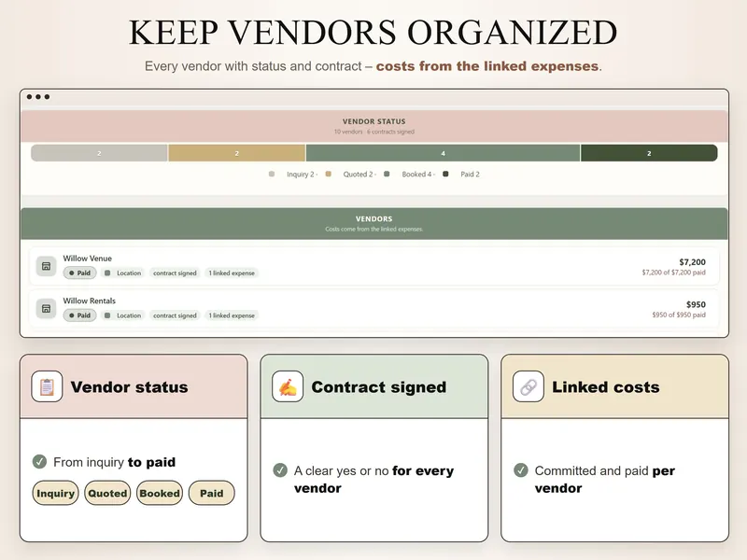Screen dimensions: 747x560
Task: Click the Willow Venue vendor name
Action: [x=87, y=259]
